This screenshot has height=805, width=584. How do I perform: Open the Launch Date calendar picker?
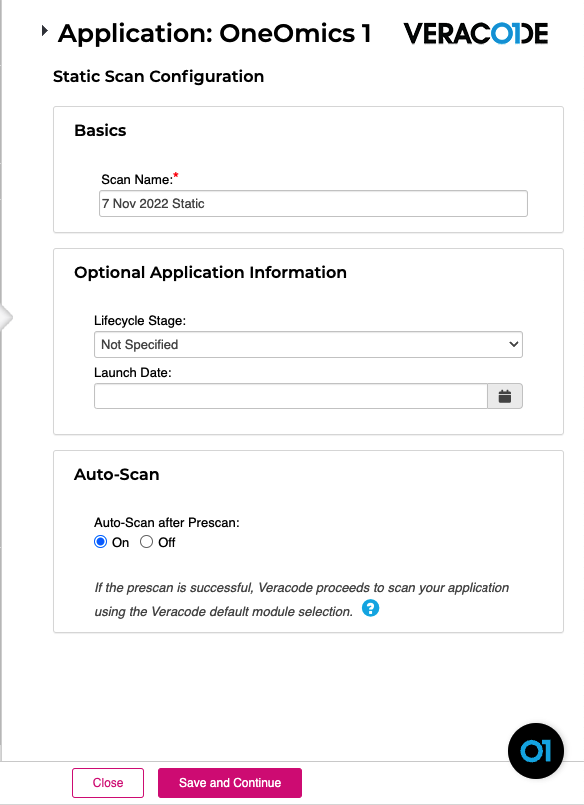click(505, 395)
